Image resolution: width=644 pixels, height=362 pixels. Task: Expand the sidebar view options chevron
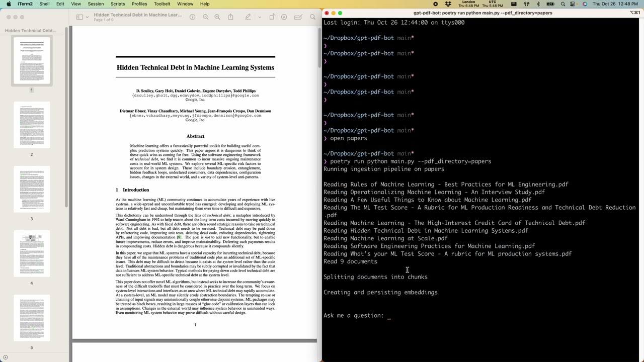coord(87,17)
